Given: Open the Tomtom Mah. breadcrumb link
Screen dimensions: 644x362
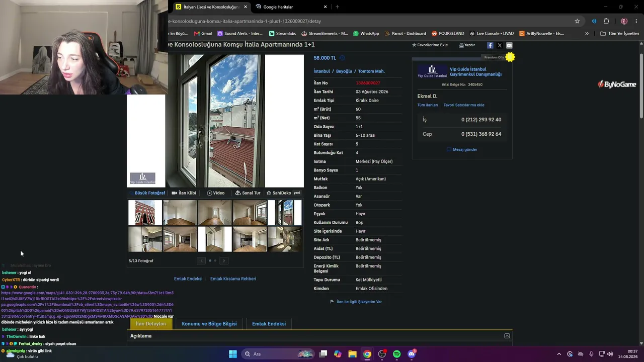Looking at the screenshot, I should click(x=371, y=71).
